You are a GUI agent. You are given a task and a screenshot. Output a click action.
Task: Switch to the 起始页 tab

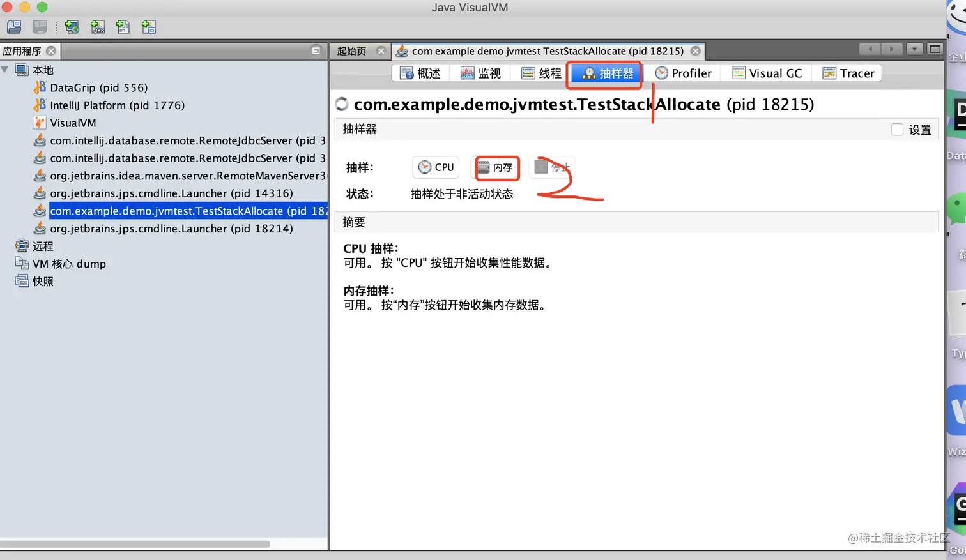[x=352, y=51]
